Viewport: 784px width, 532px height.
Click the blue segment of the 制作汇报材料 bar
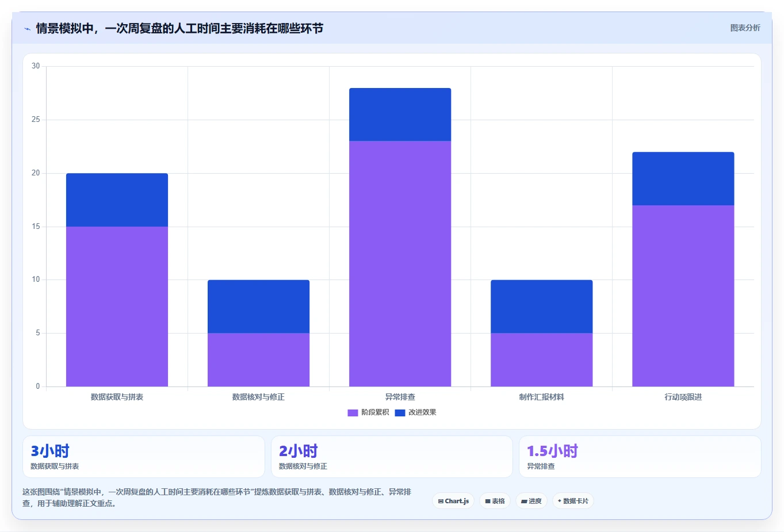point(541,307)
